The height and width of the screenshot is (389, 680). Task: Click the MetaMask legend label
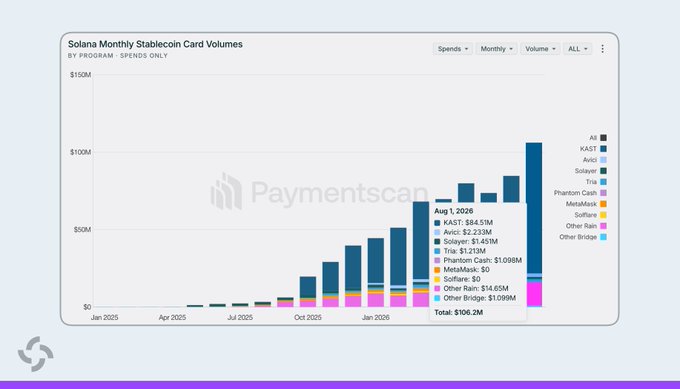(x=581, y=204)
